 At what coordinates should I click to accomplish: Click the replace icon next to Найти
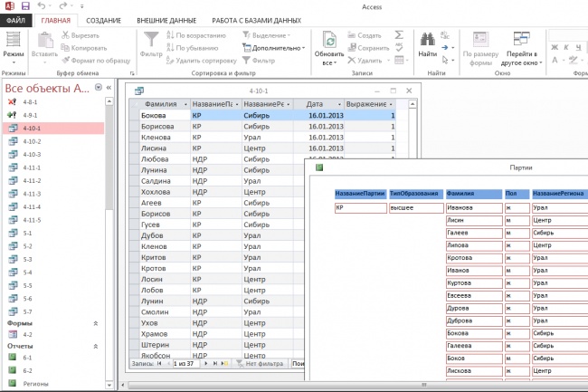coord(445,35)
